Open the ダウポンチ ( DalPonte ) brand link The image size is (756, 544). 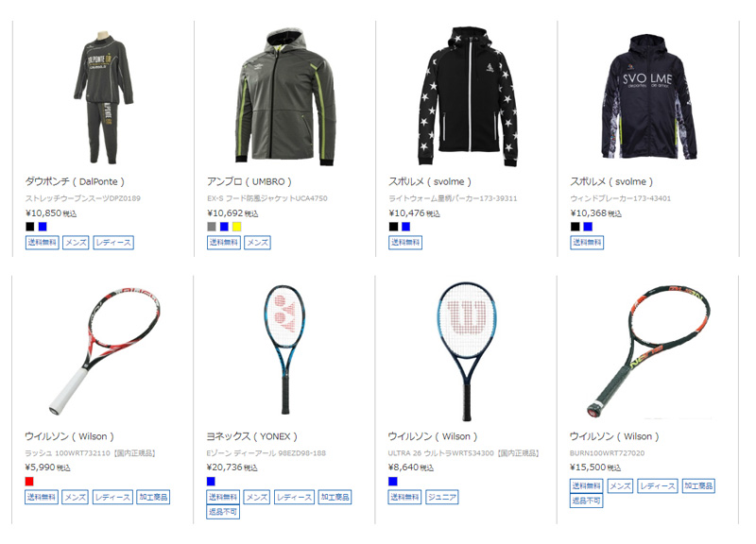(75, 181)
